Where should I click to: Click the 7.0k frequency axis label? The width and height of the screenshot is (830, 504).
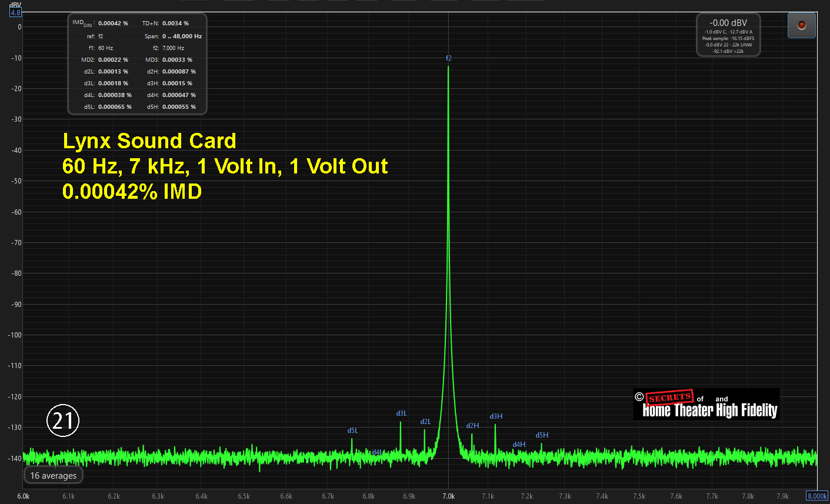tap(448, 496)
